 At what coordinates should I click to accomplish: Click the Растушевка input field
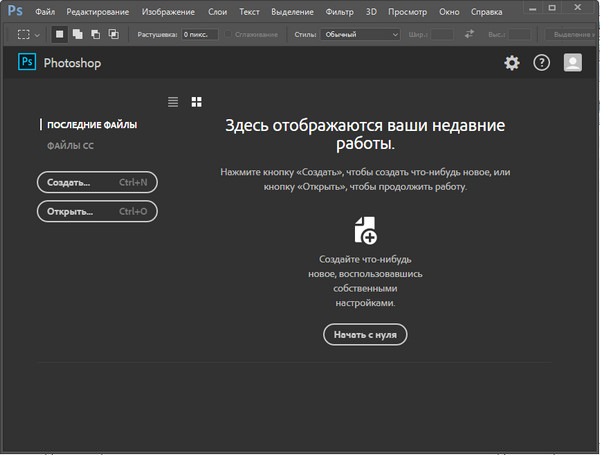click(x=199, y=34)
